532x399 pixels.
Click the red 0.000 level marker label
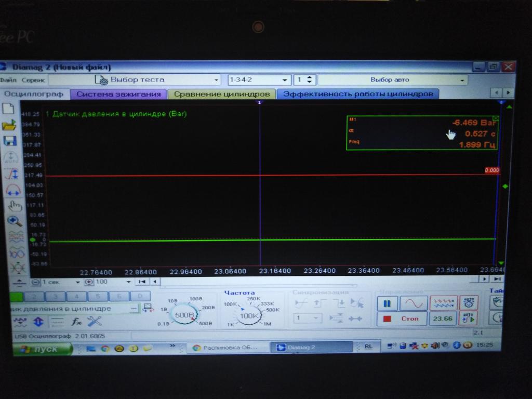point(492,170)
